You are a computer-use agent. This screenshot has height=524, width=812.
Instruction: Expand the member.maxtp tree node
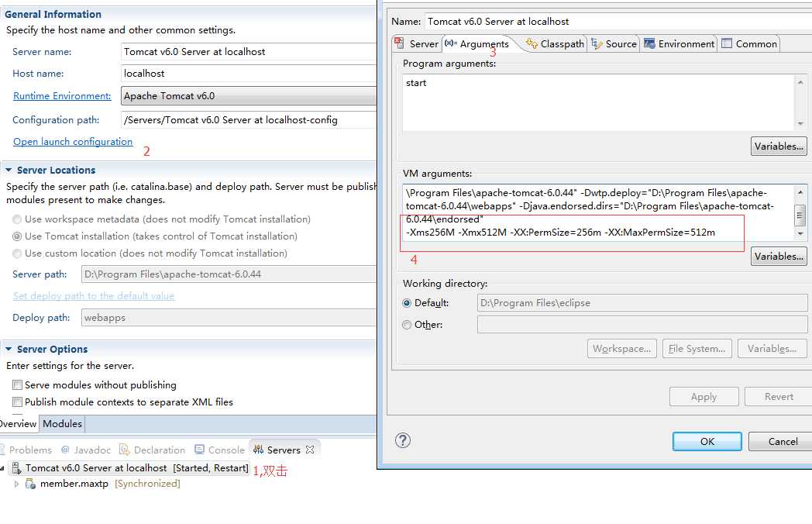[x=16, y=484]
